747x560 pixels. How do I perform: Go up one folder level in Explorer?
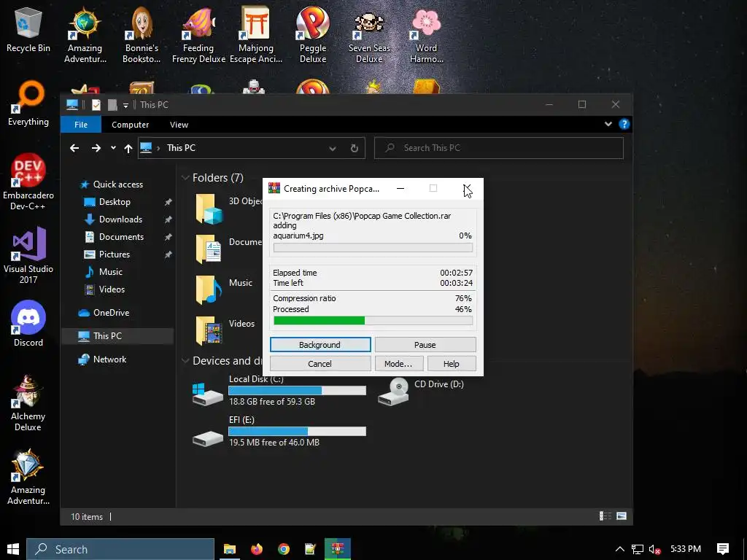point(128,148)
